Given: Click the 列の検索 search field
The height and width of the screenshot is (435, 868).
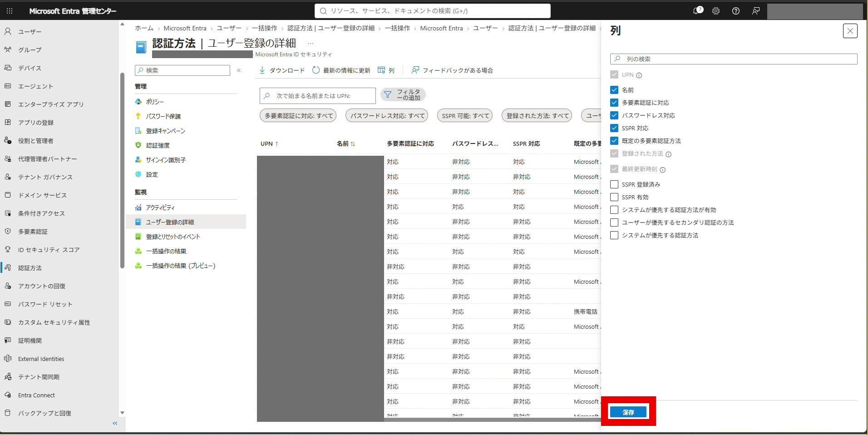Looking at the screenshot, I should click(x=734, y=59).
